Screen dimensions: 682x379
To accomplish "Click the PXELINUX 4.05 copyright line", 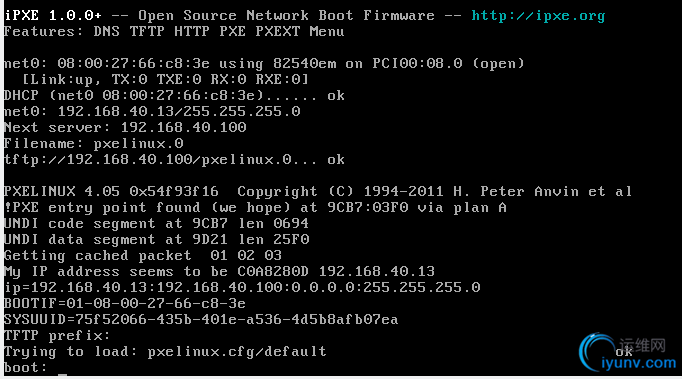I will pos(318,192).
